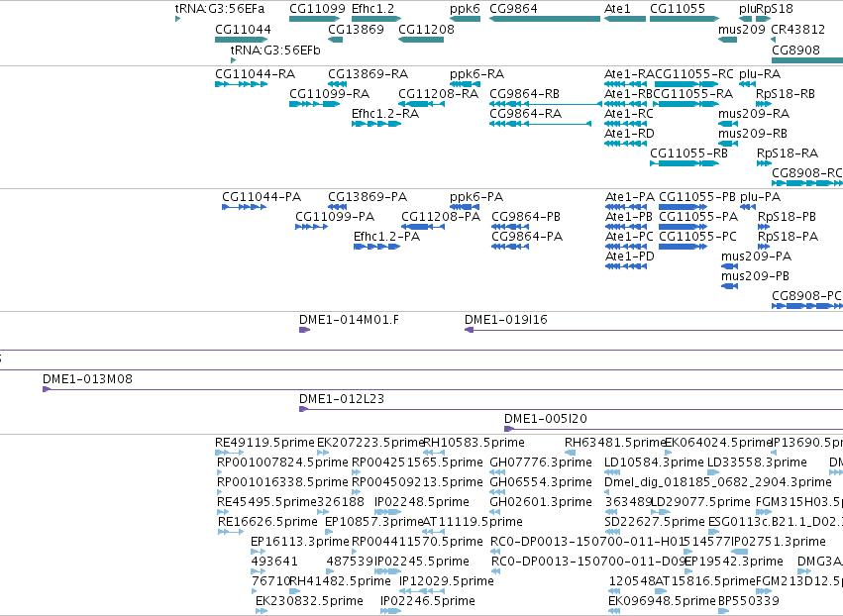
Task: Select the CG11099-PA protein feature
Action: (x=312, y=227)
